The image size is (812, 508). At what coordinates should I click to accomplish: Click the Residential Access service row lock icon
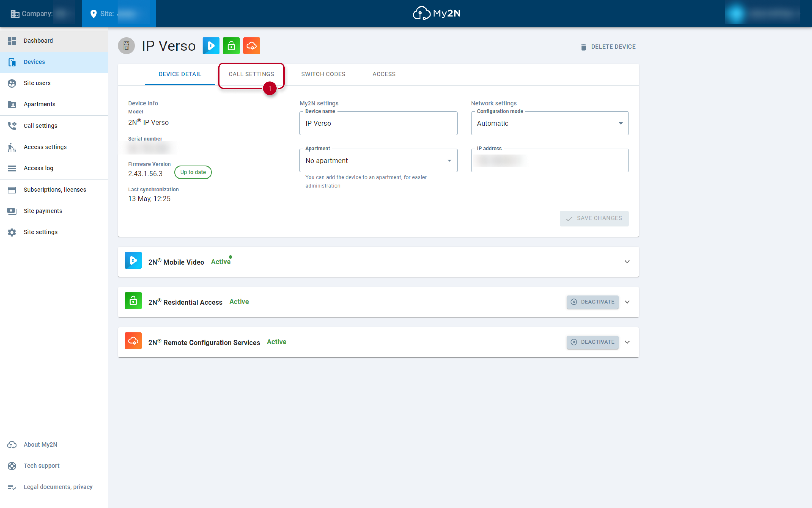133,301
